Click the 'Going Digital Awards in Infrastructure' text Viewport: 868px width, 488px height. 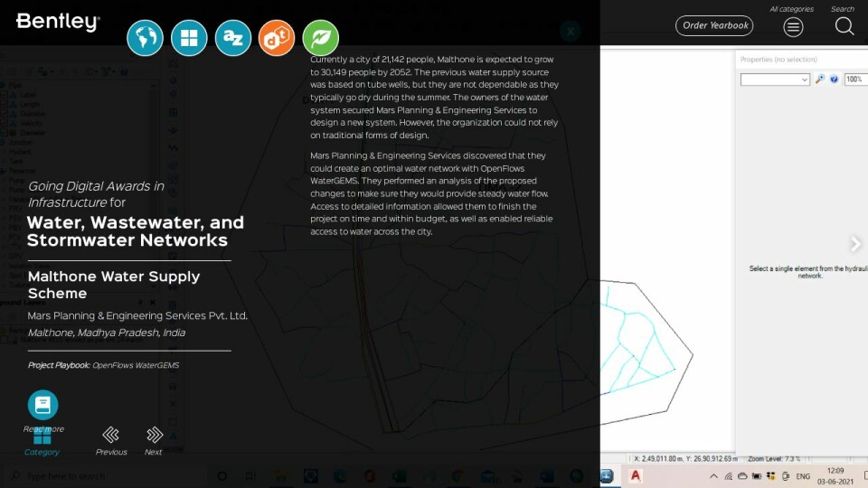click(x=97, y=193)
